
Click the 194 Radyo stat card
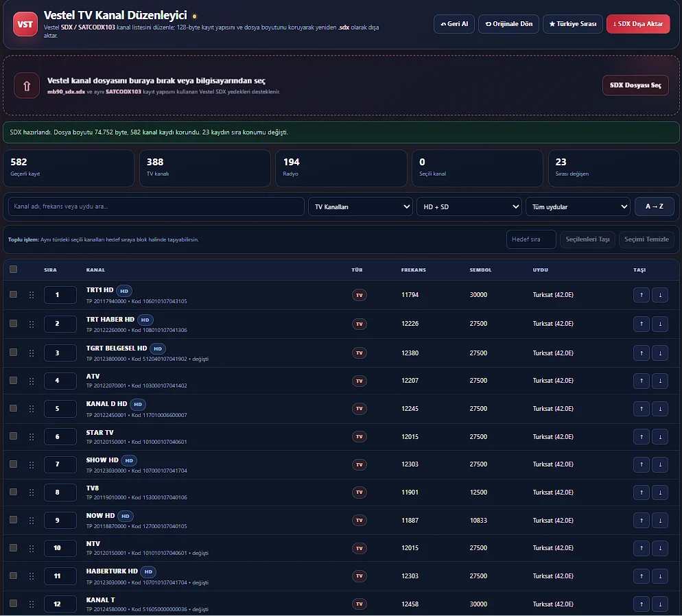click(x=341, y=168)
